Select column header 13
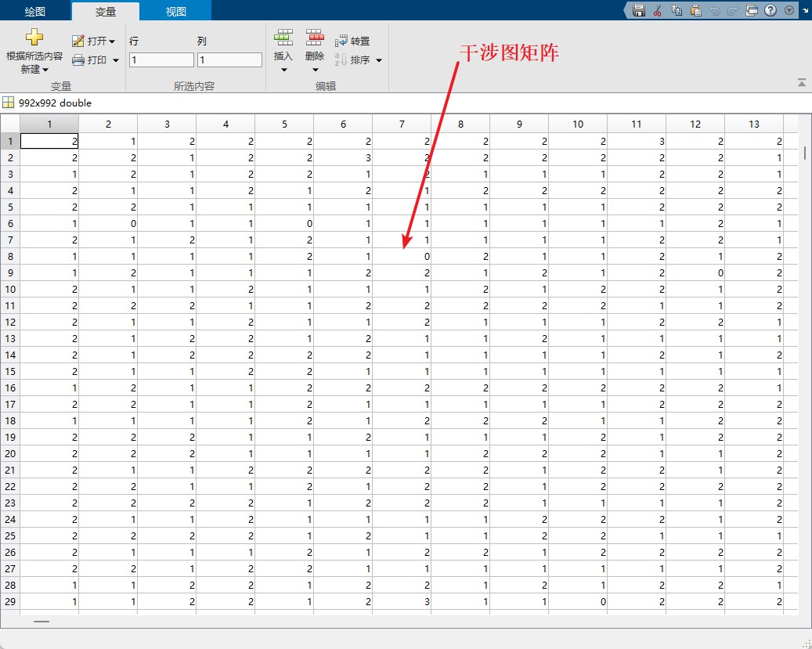This screenshot has width=812, height=649. [x=754, y=124]
